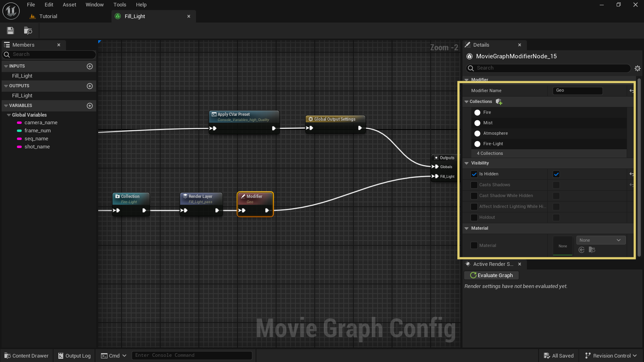Screen dimensions: 644x362
Task: Click the Enter Console Command field
Action: coord(192,356)
